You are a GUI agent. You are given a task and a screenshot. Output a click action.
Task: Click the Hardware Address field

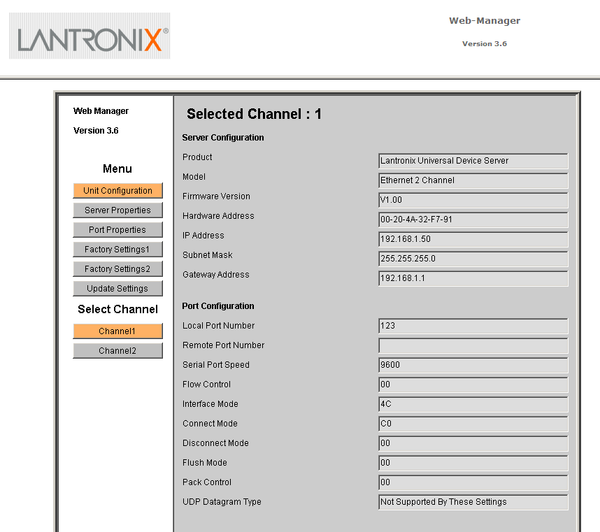pos(473,220)
